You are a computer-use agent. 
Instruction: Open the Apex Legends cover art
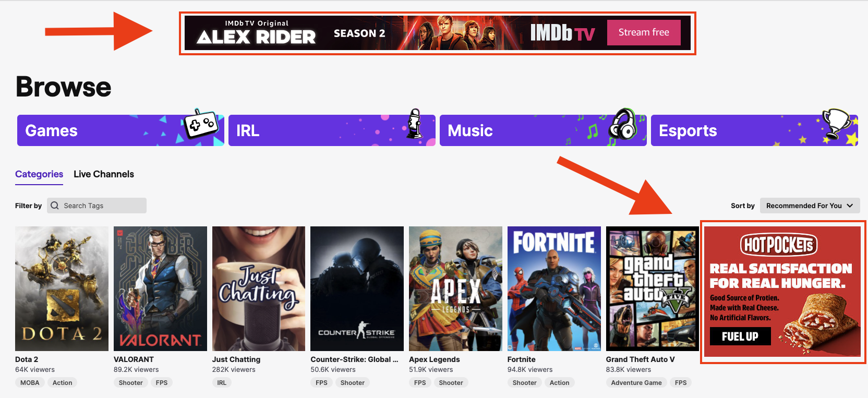[x=455, y=288]
